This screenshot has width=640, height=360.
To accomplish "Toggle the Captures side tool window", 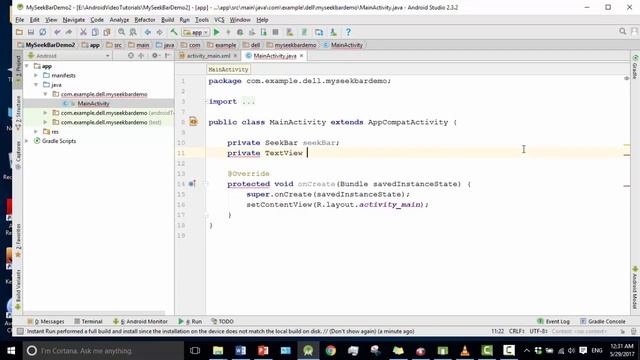I will click(x=18, y=155).
